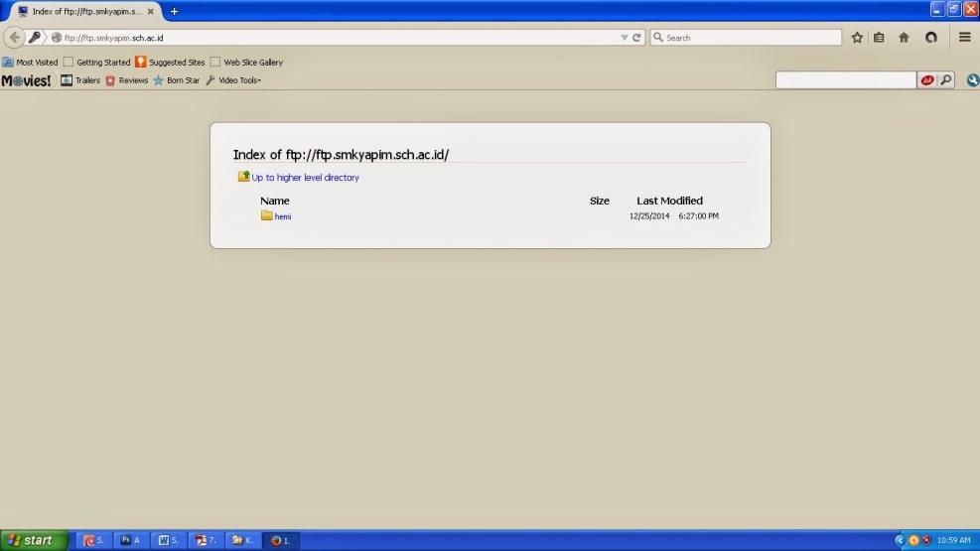Click the magnifier icon in Search box
The height and width of the screenshot is (551, 980).
658,38
